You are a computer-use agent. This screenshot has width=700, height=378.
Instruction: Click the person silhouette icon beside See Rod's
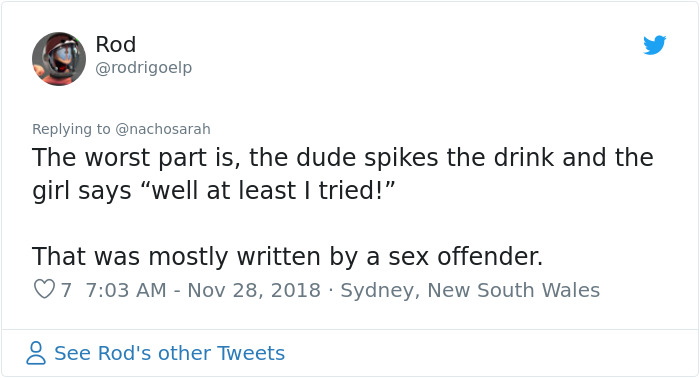(x=36, y=353)
